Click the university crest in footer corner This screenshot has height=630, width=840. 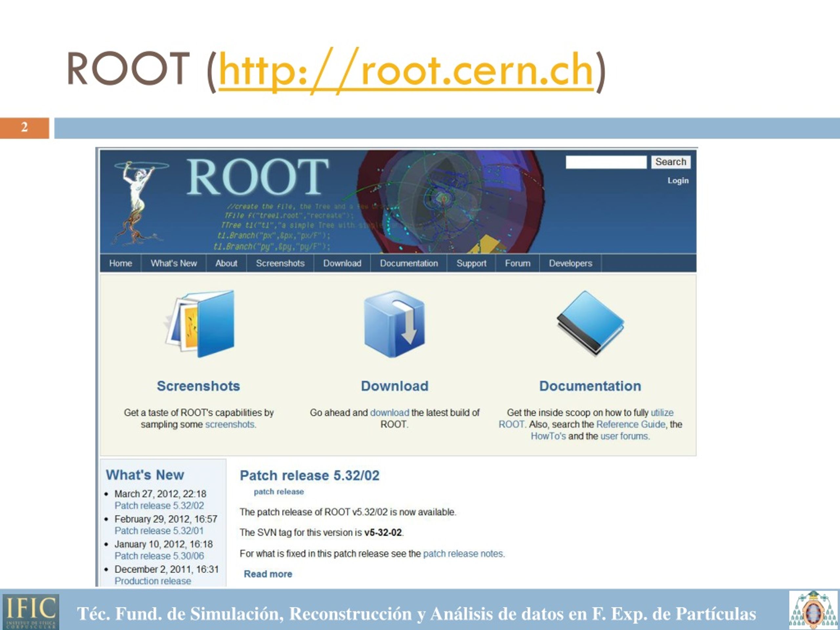pos(813,610)
